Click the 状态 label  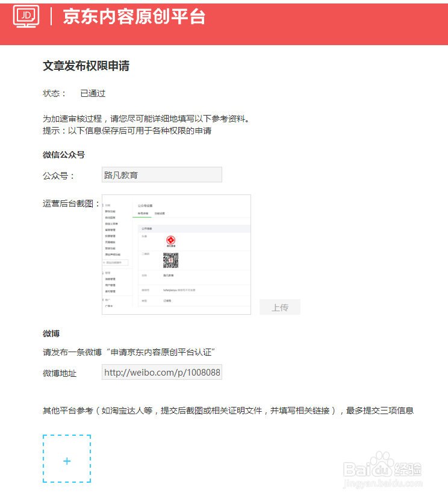pyautogui.click(x=54, y=93)
